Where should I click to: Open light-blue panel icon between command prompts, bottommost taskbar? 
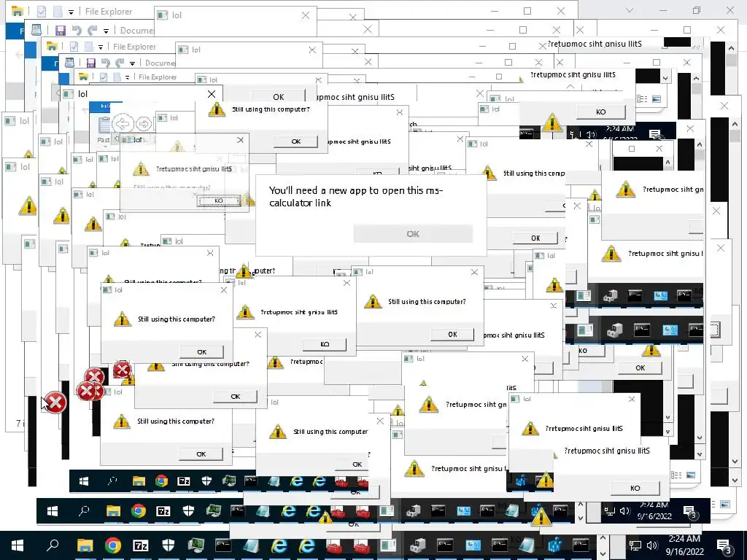[473, 545]
